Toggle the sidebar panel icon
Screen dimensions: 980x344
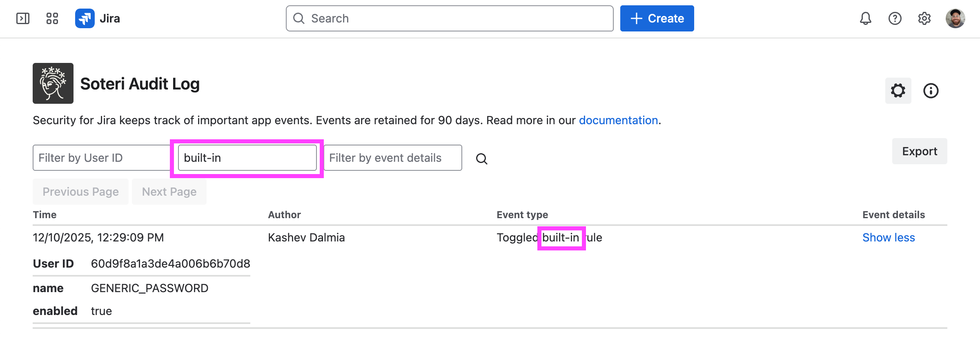tap(23, 18)
